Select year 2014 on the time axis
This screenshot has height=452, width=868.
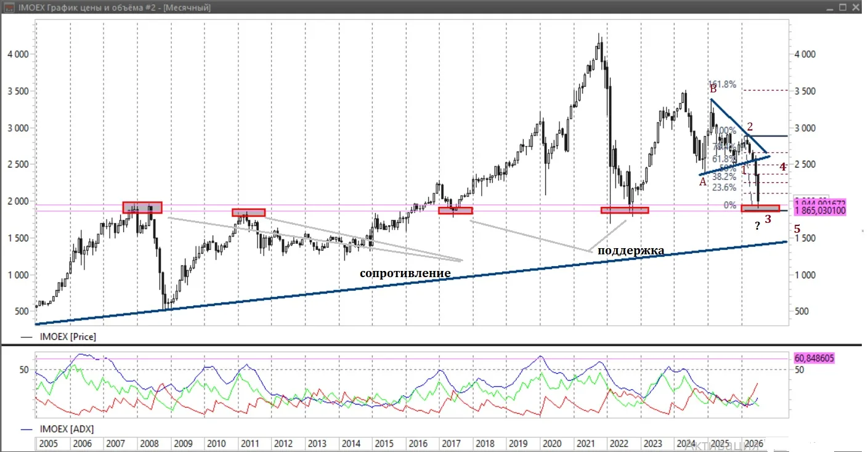(x=351, y=443)
